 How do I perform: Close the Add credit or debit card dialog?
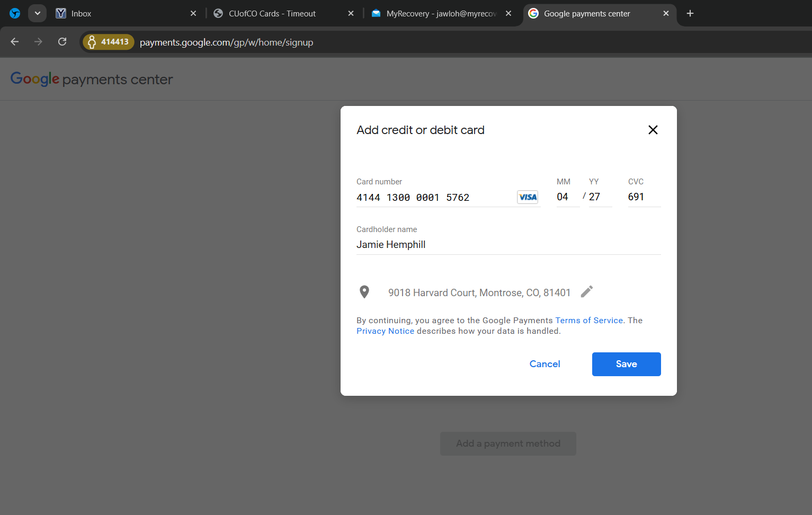click(x=653, y=130)
